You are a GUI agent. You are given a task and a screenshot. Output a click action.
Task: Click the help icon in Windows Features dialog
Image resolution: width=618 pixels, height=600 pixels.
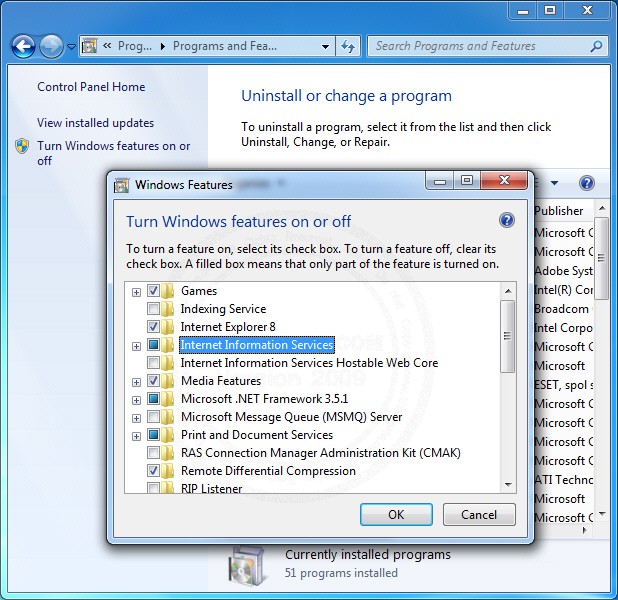point(506,221)
